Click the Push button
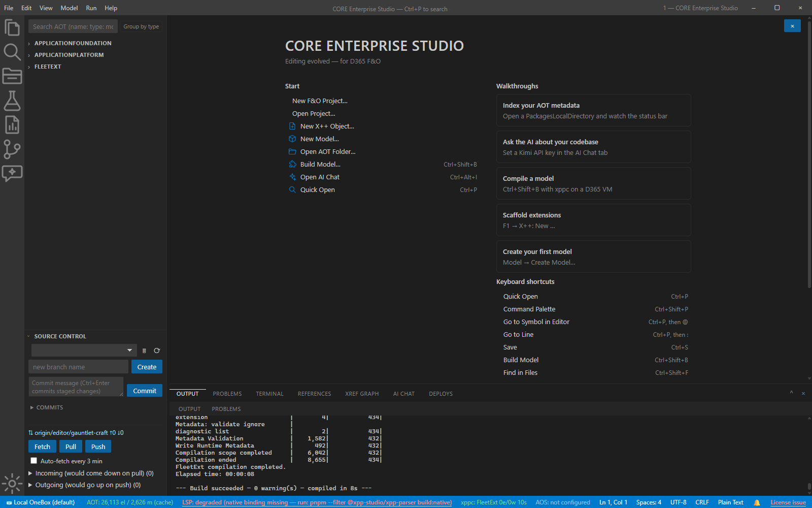812x508 pixels. pos(98,447)
